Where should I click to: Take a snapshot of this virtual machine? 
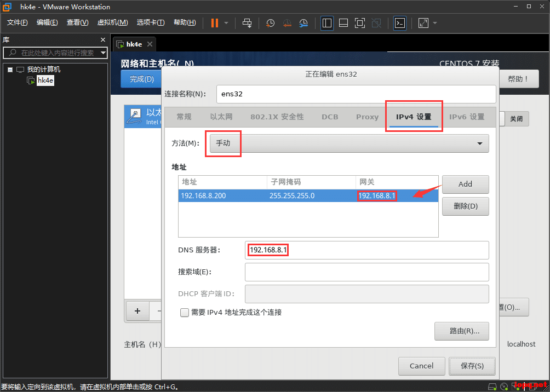[270, 23]
